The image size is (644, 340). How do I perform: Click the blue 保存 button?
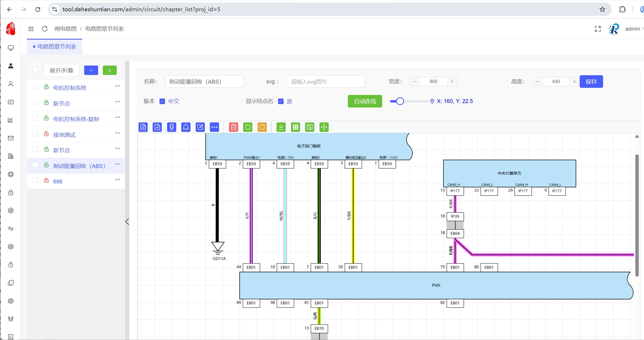(591, 82)
